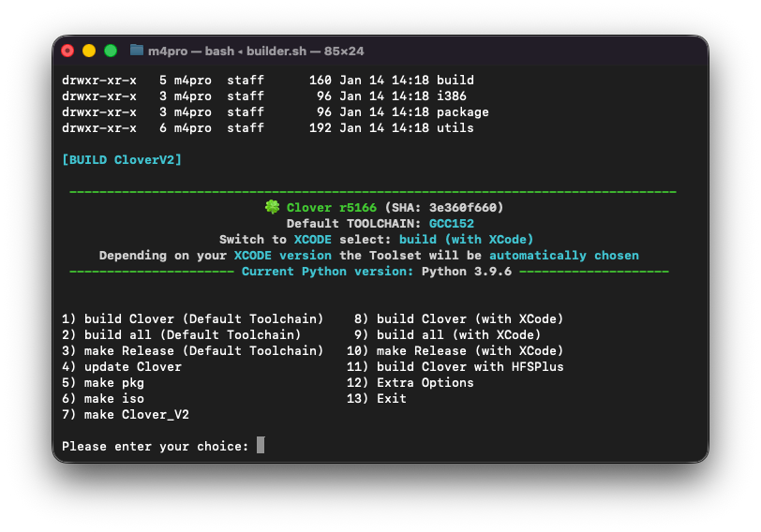The height and width of the screenshot is (532, 761).
Task: Click menu option '2) build all (Default Toolchain)'
Action: click(x=182, y=335)
